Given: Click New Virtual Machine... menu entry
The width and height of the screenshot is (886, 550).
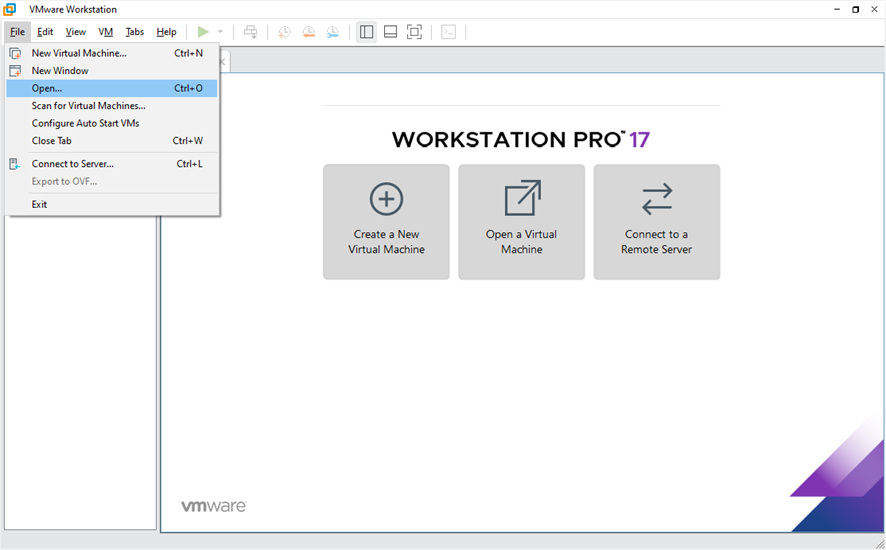Looking at the screenshot, I should [79, 53].
